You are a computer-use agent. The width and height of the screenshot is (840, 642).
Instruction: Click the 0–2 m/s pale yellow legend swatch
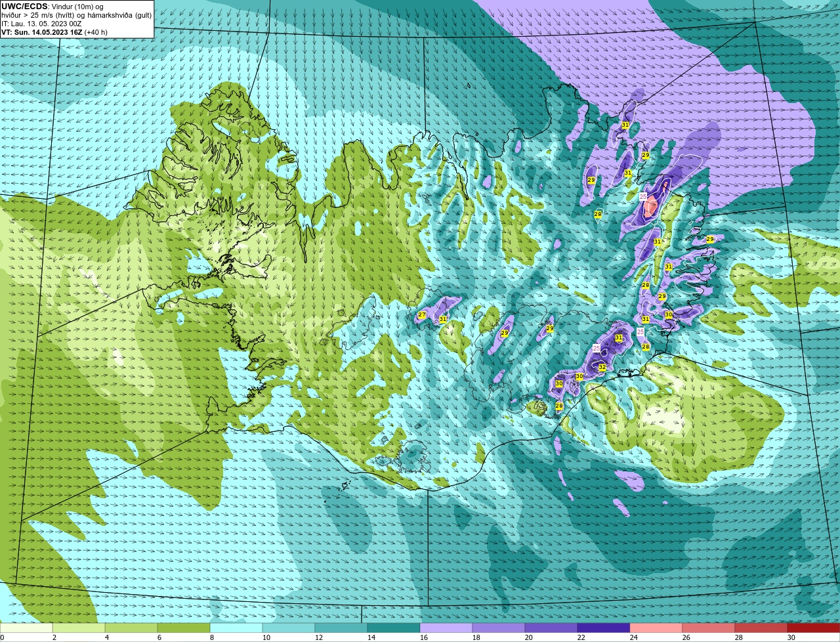pos(26,628)
